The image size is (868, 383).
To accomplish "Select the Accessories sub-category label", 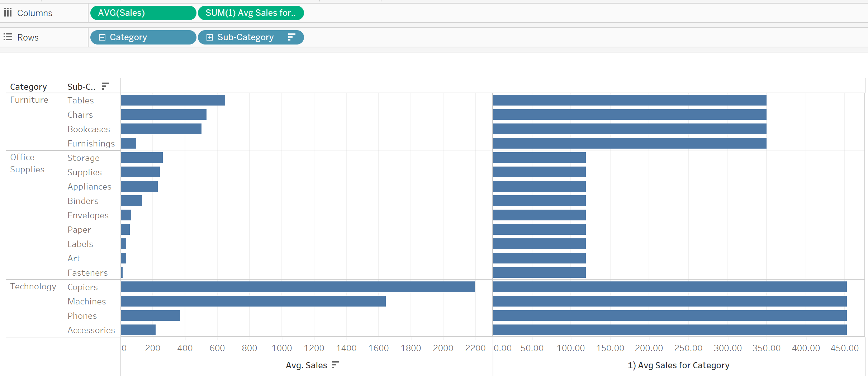I will tap(91, 330).
